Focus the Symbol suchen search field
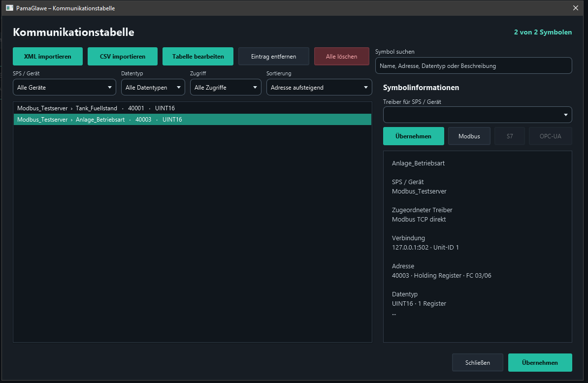Screen dimensions: 588x383 474,66
